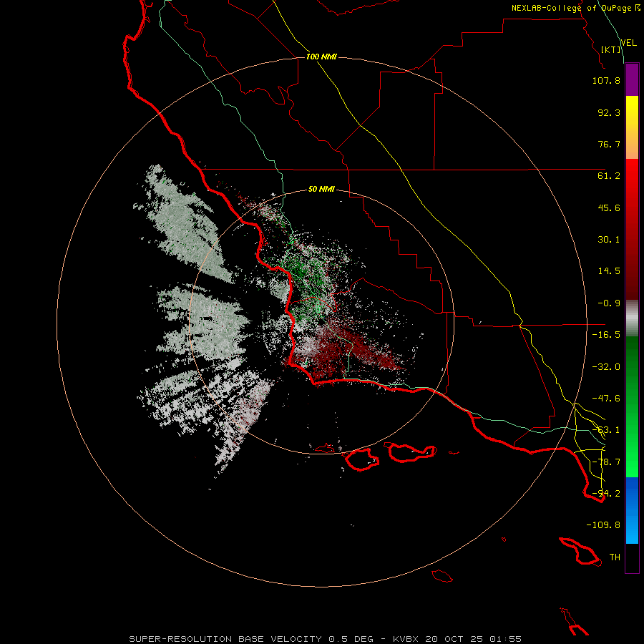644x644 pixels.
Task: Select the -47.6 scale value
Action: pyautogui.click(x=606, y=399)
